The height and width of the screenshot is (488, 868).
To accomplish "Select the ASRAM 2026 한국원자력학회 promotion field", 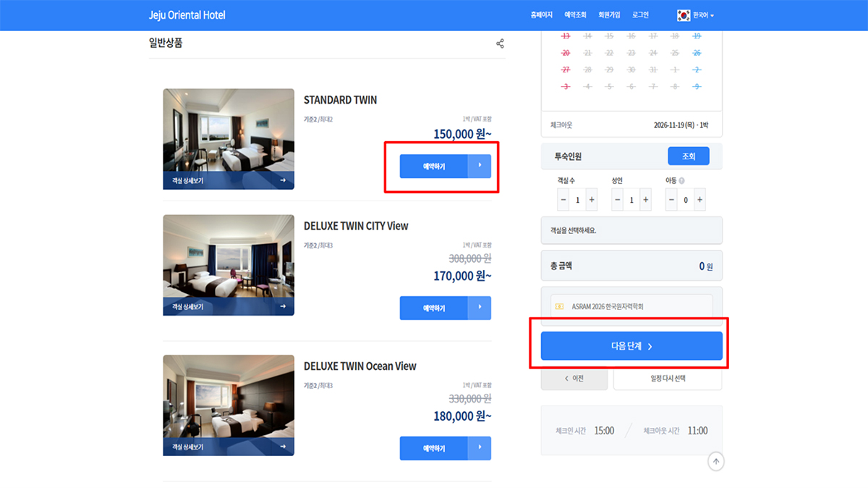I will click(x=631, y=306).
